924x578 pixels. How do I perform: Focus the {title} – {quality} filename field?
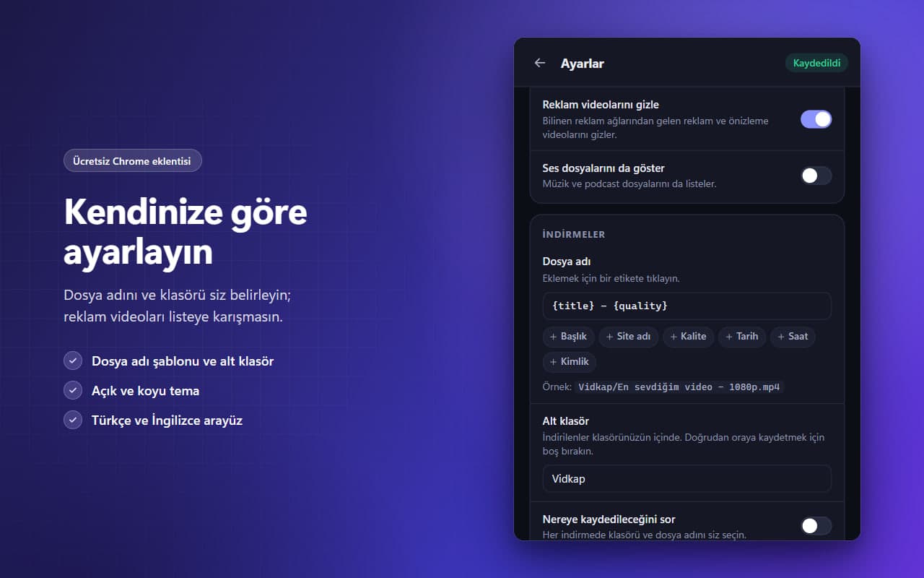[687, 306]
